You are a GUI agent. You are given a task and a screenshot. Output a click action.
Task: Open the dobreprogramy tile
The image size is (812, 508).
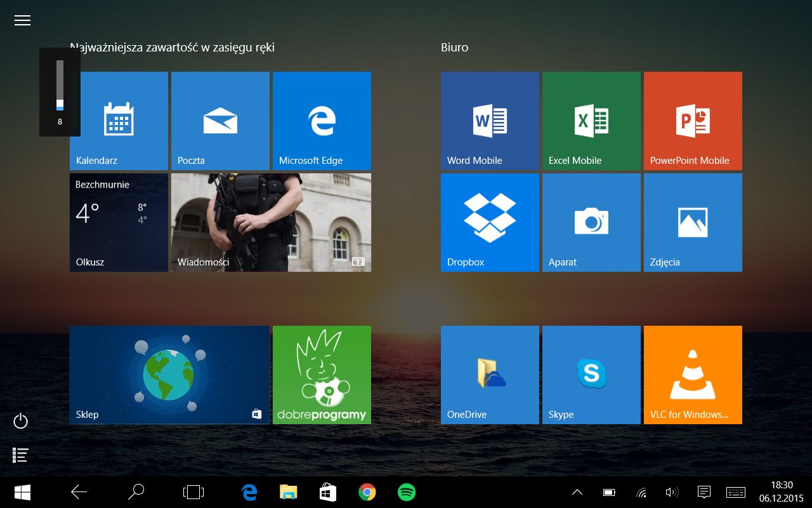[x=322, y=375]
